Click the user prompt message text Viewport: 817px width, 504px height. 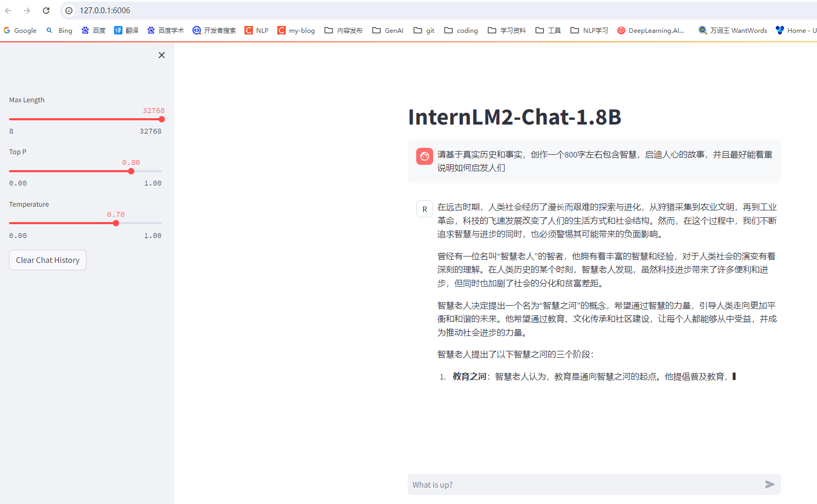[x=605, y=161]
